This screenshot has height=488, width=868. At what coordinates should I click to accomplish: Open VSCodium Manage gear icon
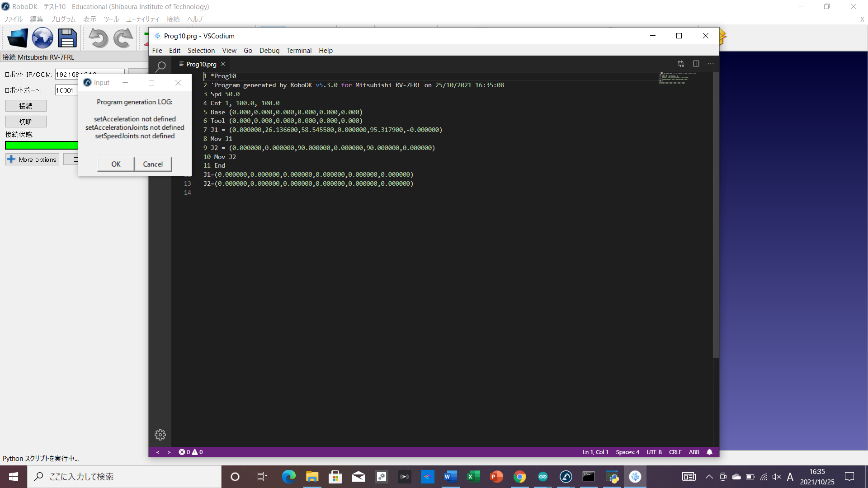[160, 435]
